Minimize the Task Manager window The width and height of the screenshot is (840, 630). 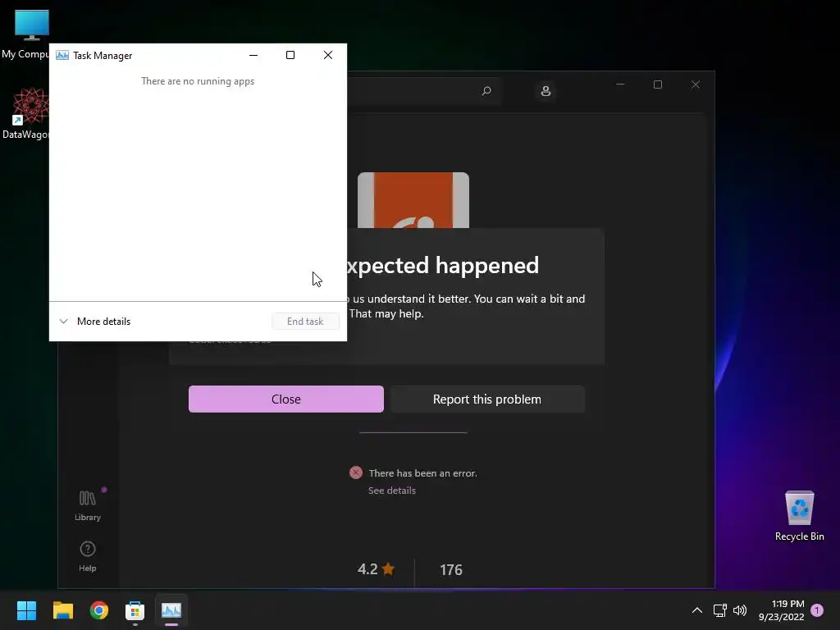[253, 55]
